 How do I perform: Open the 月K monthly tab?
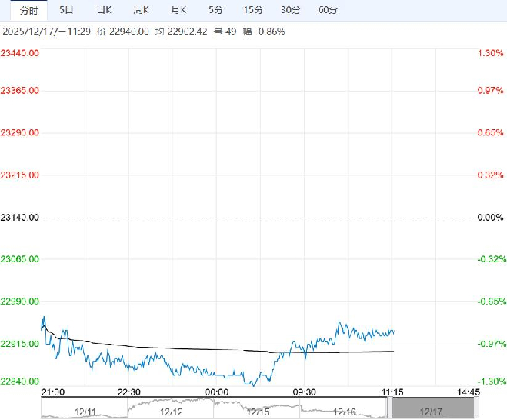point(178,10)
